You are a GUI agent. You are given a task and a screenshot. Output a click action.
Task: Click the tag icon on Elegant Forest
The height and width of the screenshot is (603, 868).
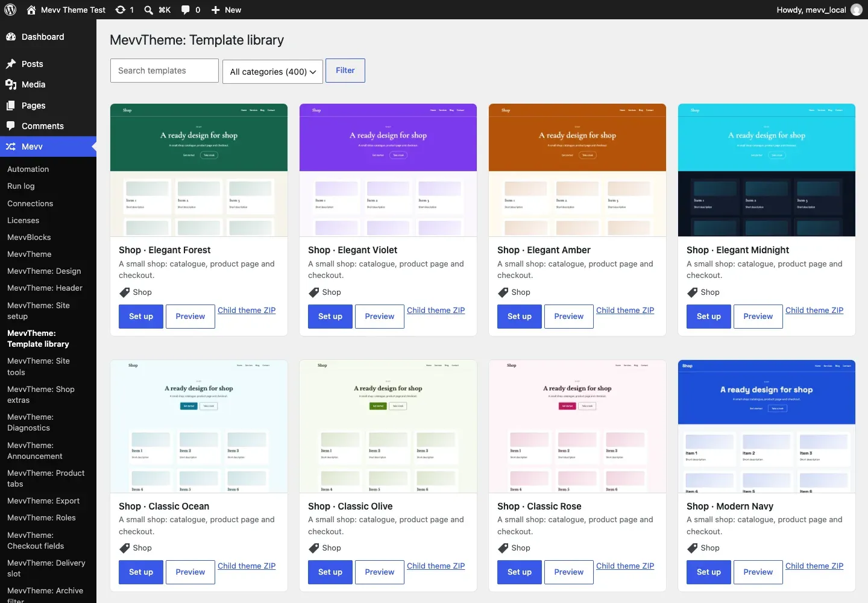124,292
